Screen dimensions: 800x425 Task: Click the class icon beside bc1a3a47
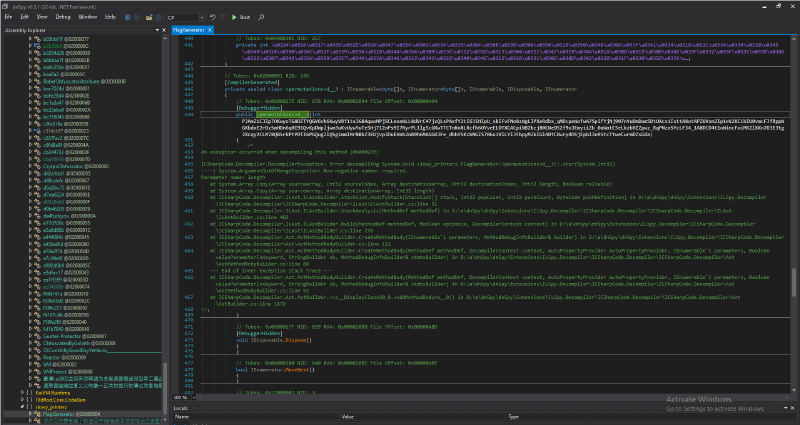(x=37, y=103)
